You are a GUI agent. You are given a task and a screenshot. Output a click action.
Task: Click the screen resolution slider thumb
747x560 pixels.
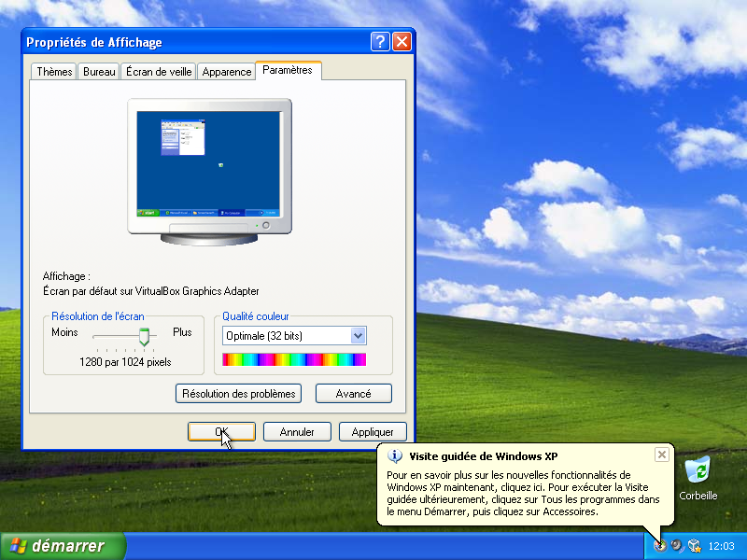pyautogui.click(x=144, y=335)
